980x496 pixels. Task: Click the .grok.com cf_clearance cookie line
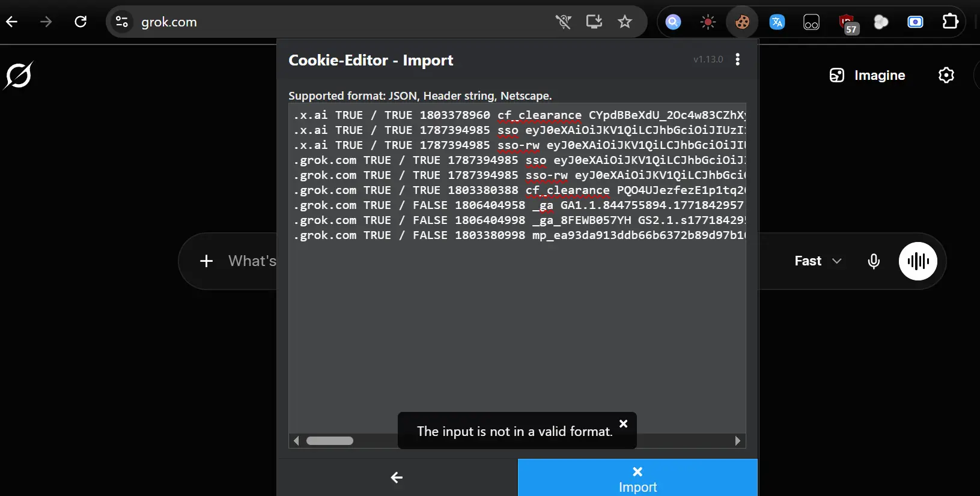[520, 190]
